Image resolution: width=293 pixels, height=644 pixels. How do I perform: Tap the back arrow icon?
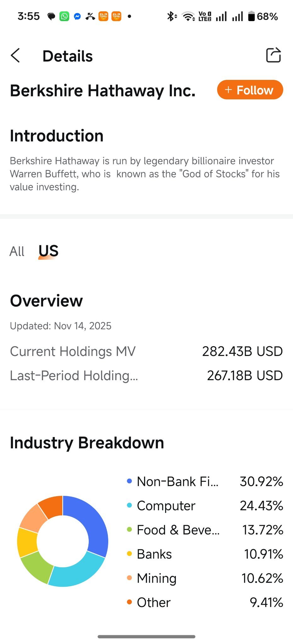[15, 56]
